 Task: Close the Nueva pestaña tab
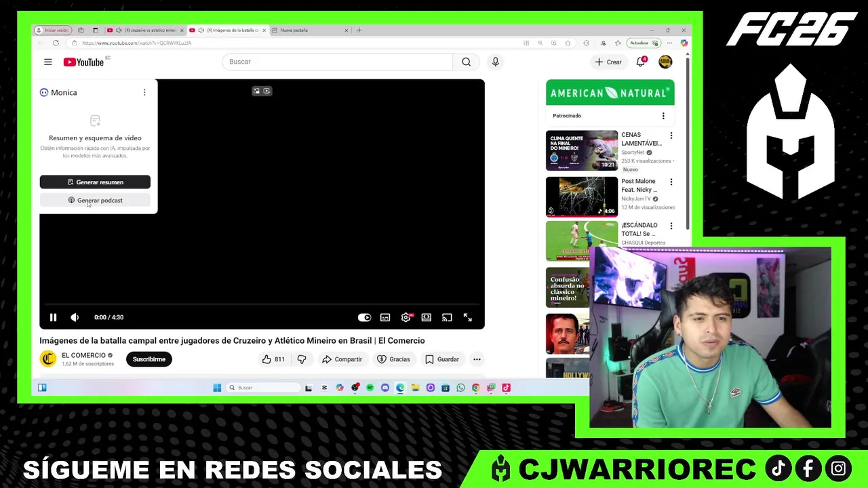(346, 30)
